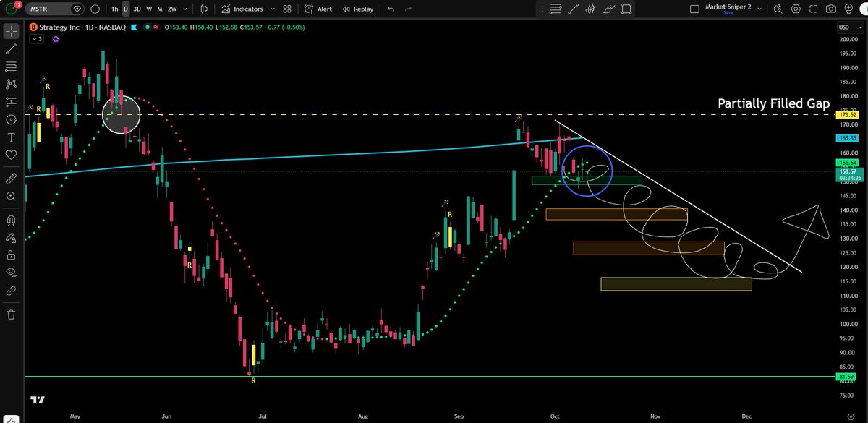Open the quick search magnifier icon
This screenshot has width=868, height=423.
[778, 9]
